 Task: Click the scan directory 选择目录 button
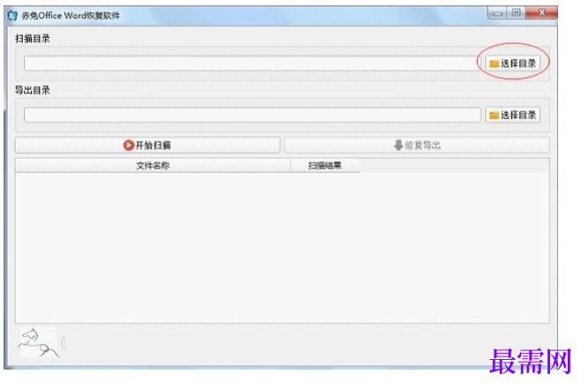[512, 64]
